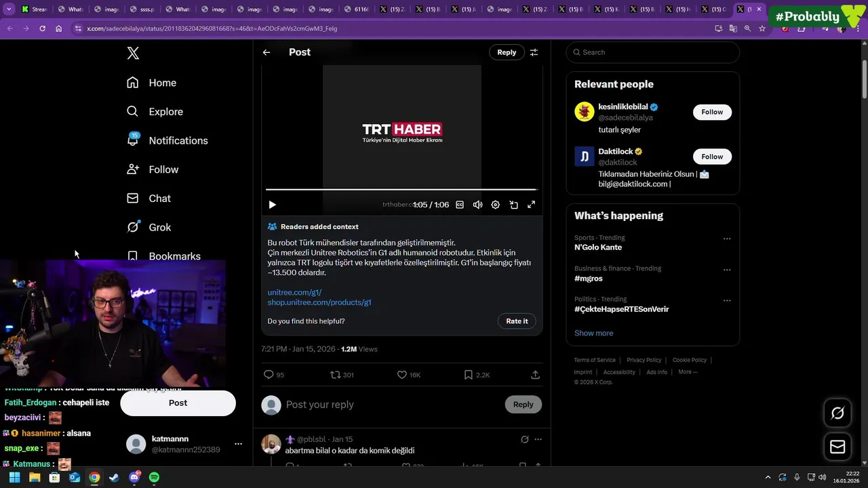Image resolution: width=868 pixels, height=488 pixels.
Task: Open the shop.unitree.com/products/g1 link
Action: (319, 302)
